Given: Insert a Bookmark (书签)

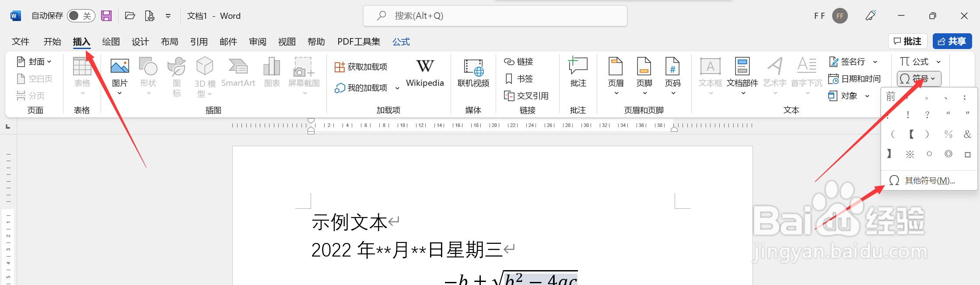Looking at the screenshot, I should [x=519, y=79].
